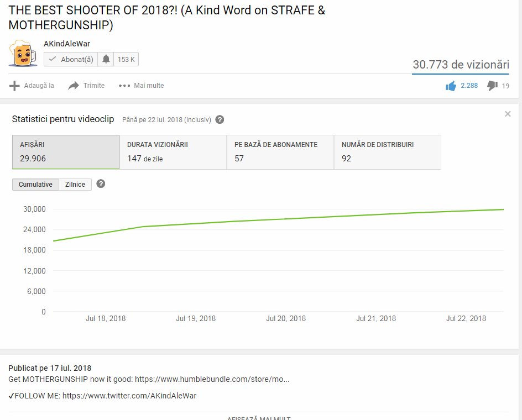Select the AFIȘĂRI statistics tab
This screenshot has width=522, height=420.
tap(66, 152)
